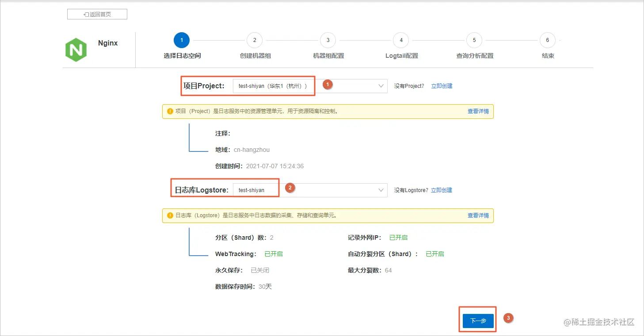Select step 6 结束
This screenshot has height=336, width=644.
547,40
